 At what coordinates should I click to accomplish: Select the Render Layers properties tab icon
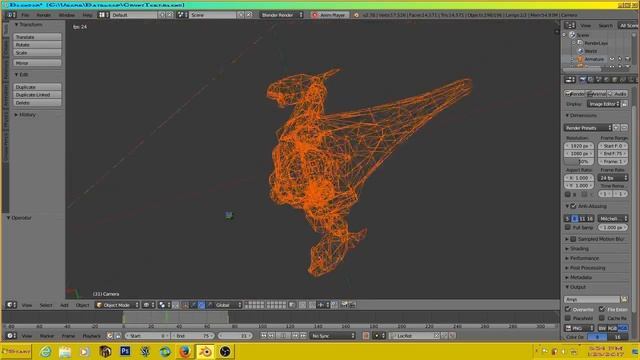591,80
